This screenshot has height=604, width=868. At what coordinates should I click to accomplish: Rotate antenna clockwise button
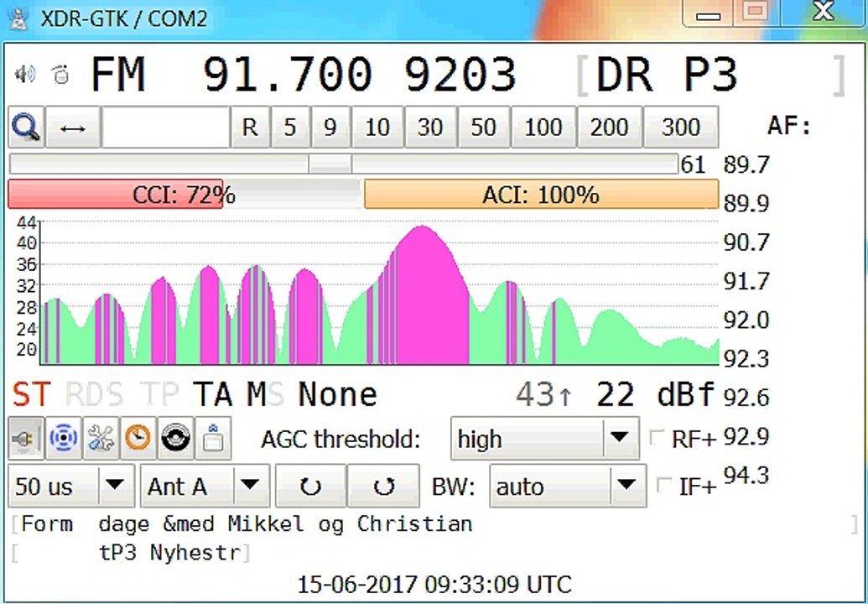[383, 486]
